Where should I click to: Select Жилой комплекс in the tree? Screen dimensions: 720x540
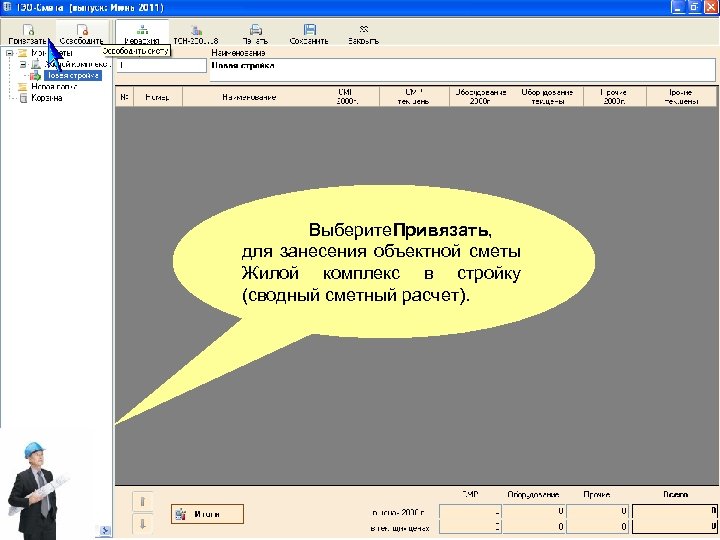tap(76, 64)
